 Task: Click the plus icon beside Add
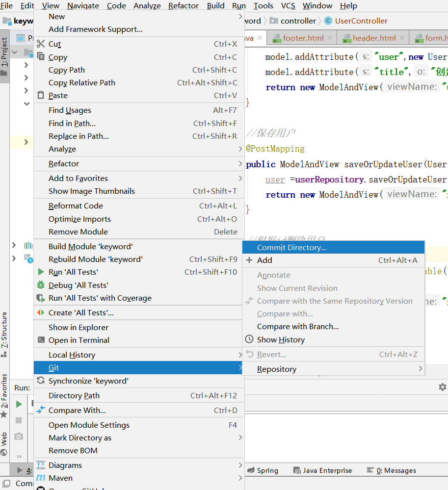pos(249,260)
